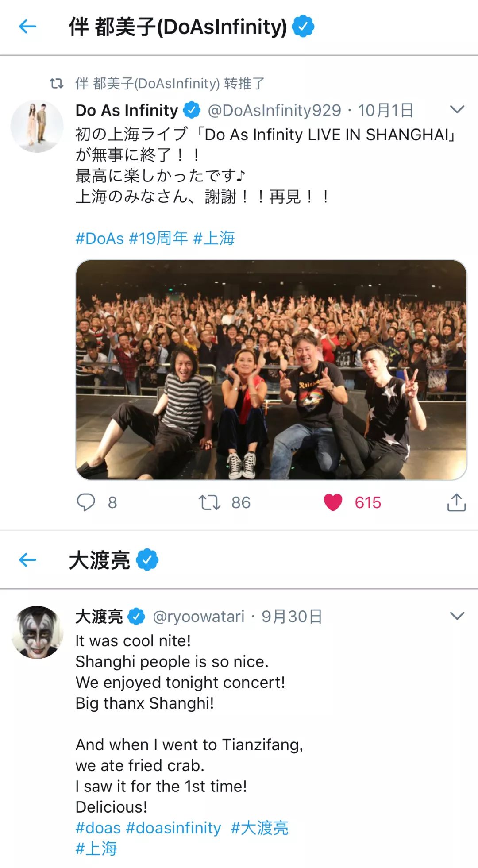Open the #DoAs hashtag
This screenshot has height=868, width=478.
pos(100,239)
